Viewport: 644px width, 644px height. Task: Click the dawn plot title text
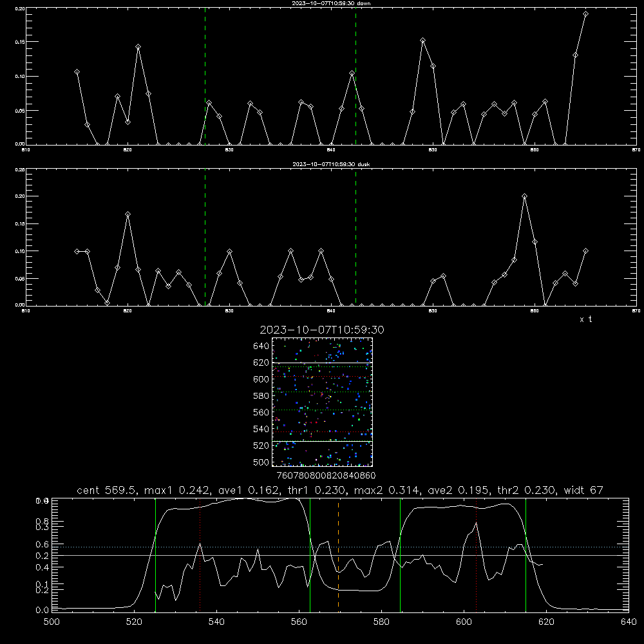(331, 3)
